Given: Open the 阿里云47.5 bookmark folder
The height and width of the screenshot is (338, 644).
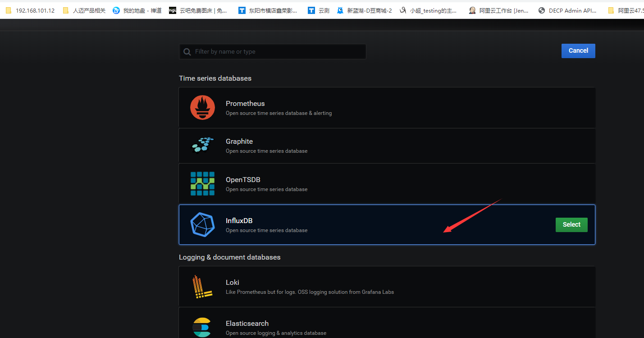Looking at the screenshot, I should [x=626, y=10].
